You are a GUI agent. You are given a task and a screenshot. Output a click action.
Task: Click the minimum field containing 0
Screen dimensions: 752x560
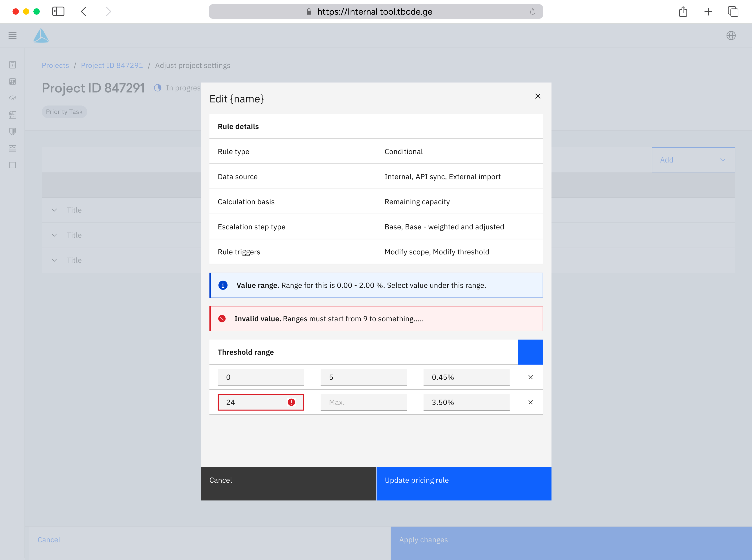(261, 377)
